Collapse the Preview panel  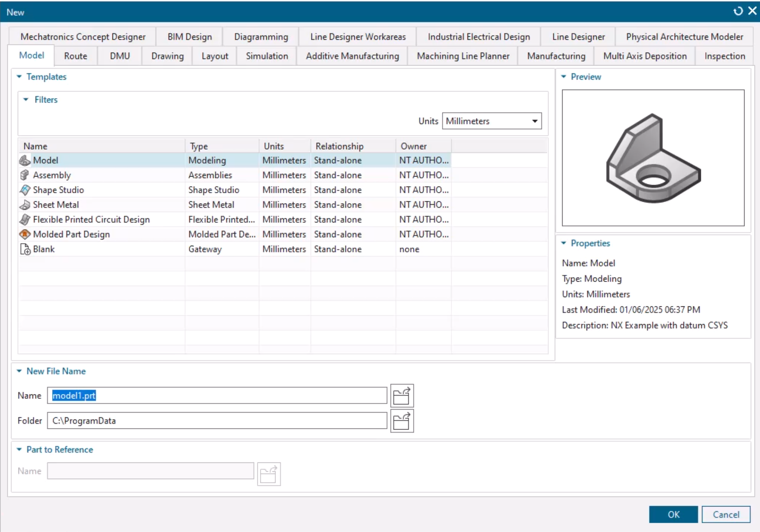tap(564, 77)
